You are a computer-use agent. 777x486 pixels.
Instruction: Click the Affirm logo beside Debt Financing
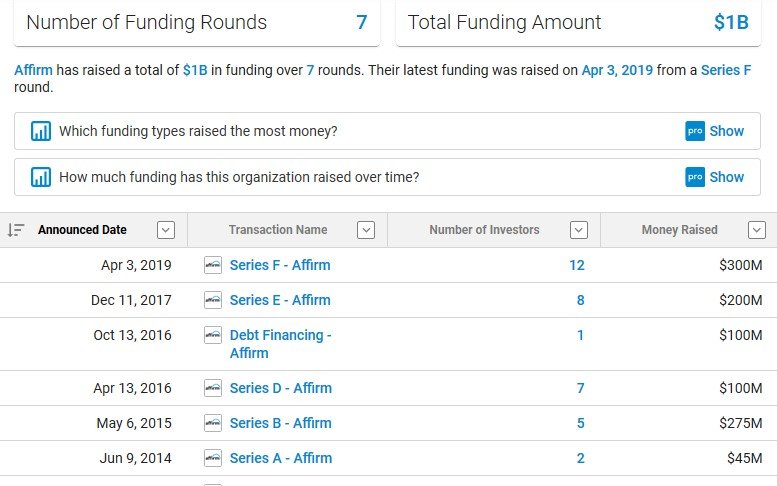coord(213,335)
